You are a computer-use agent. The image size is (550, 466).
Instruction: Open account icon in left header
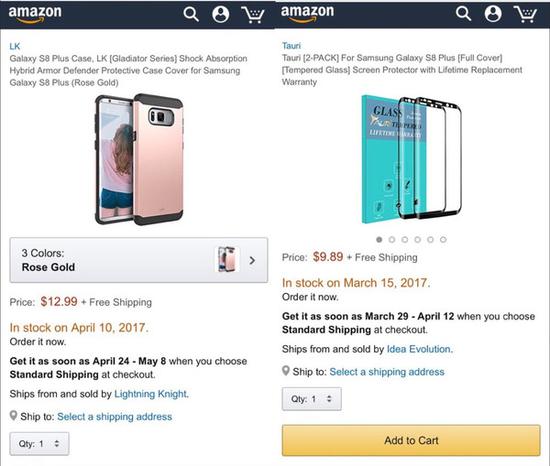[221, 14]
